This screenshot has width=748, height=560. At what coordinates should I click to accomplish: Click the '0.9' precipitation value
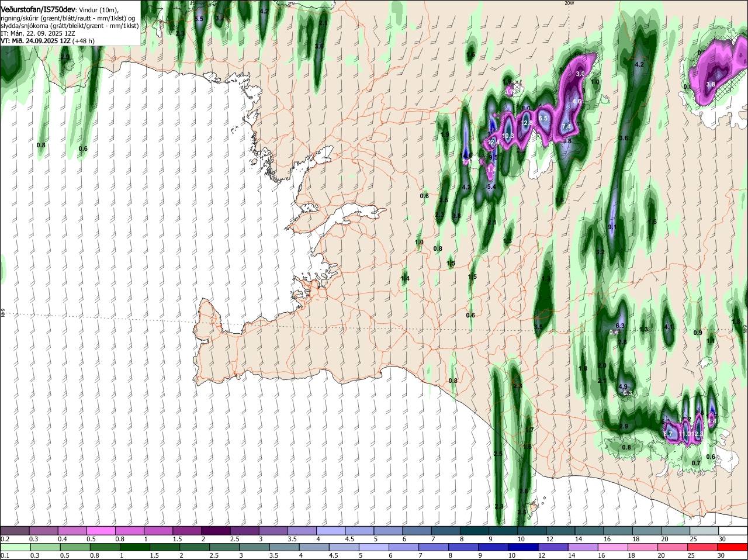698,333
